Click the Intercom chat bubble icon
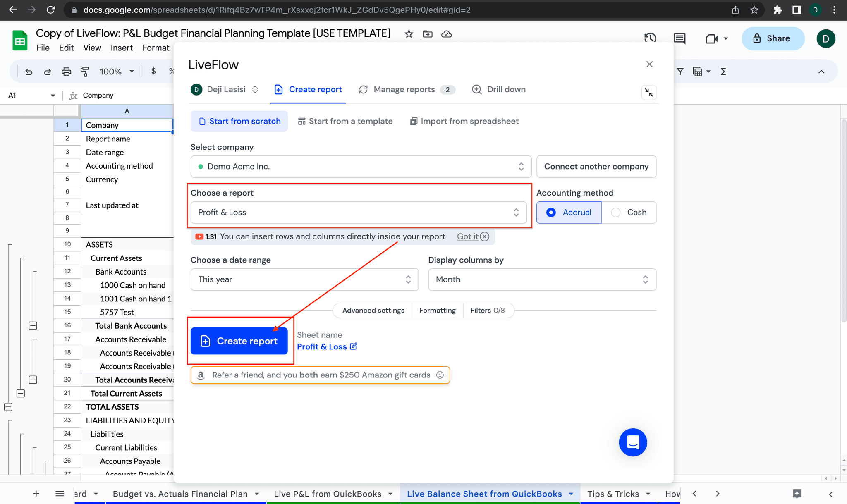 (633, 442)
